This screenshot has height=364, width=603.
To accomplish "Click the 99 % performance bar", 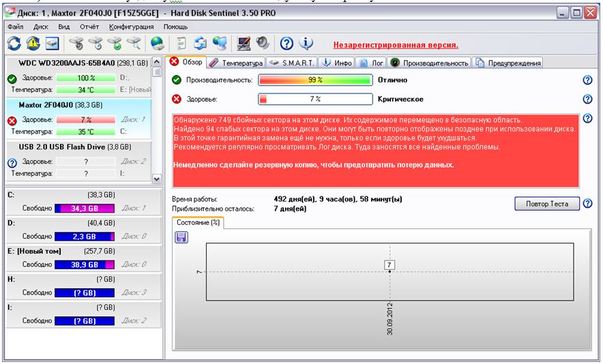I will [x=315, y=80].
